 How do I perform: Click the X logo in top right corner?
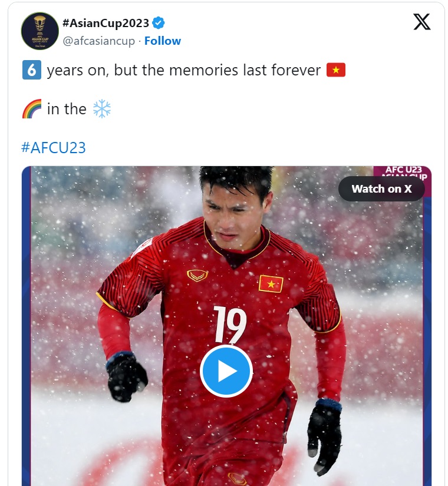coord(422,22)
